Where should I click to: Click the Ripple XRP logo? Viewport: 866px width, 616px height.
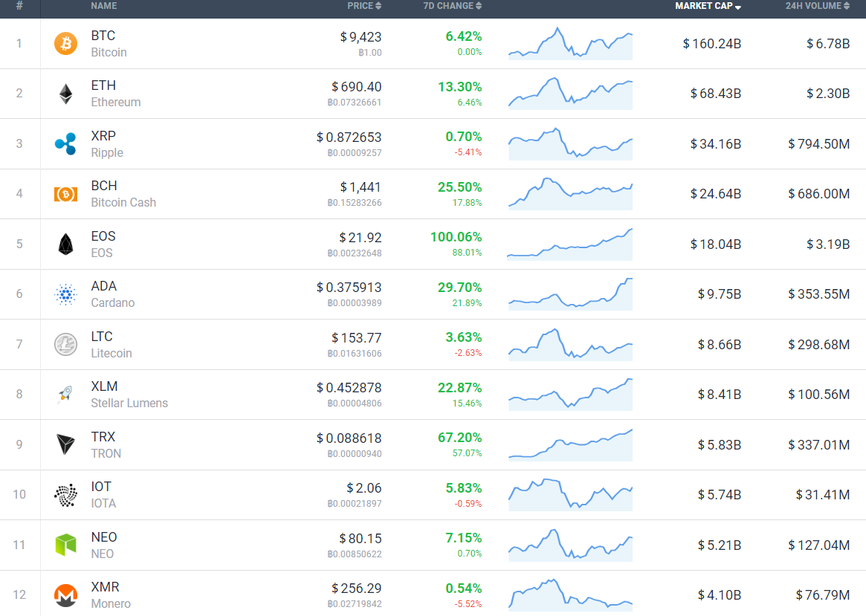65,144
